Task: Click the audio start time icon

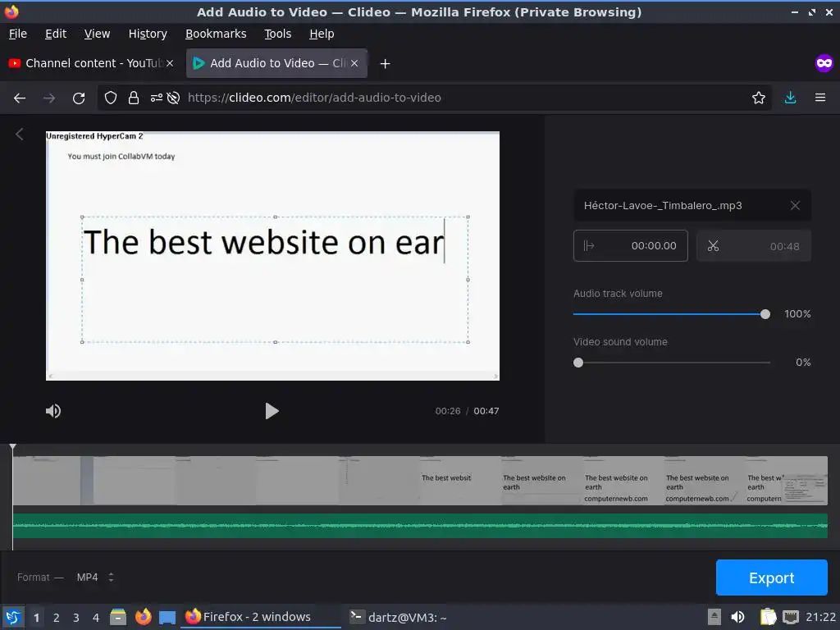Action: (589, 246)
